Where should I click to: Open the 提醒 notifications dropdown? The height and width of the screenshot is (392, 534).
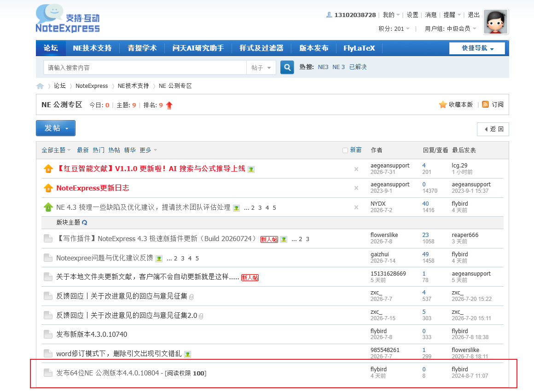[452, 15]
